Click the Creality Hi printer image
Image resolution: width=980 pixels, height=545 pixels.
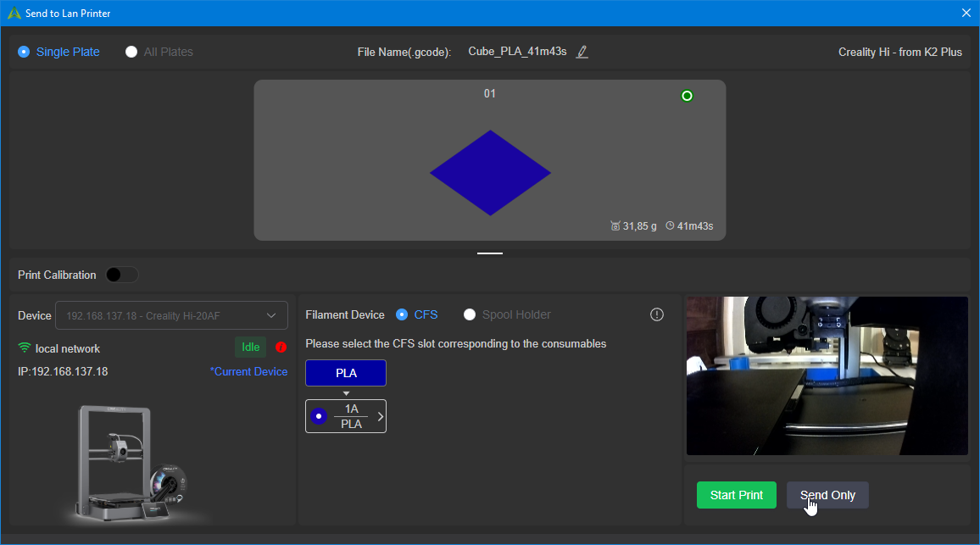[131, 462]
